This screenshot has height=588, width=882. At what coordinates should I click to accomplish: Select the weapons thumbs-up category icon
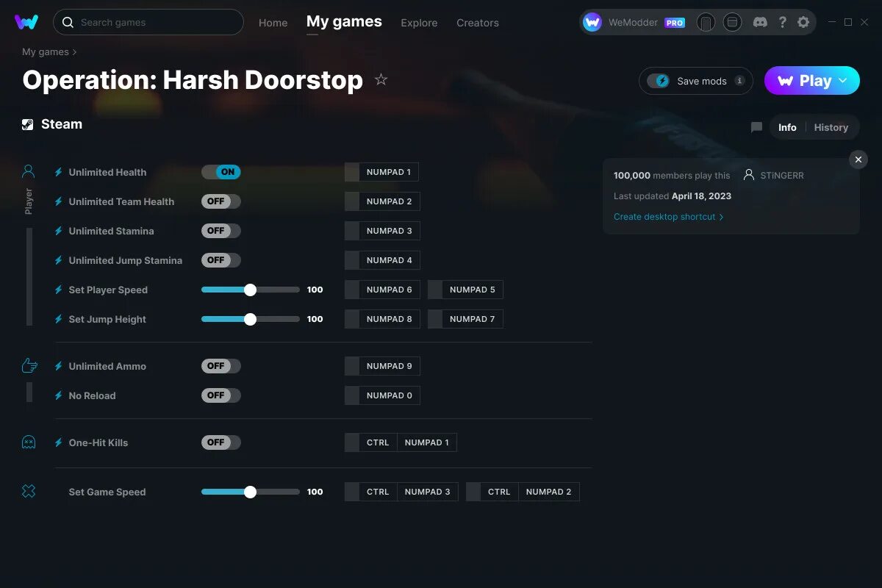point(29,365)
